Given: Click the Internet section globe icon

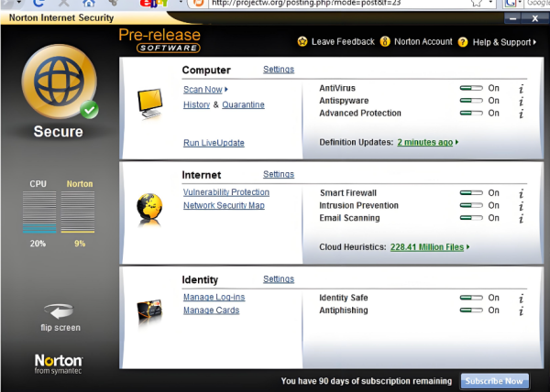Looking at the screenshot, I should (x=149, y=209).
